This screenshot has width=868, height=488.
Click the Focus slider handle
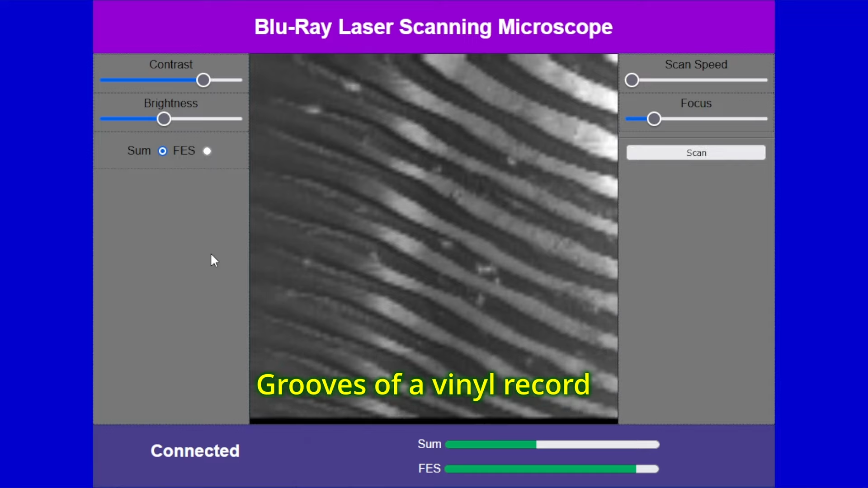(653, 118)
